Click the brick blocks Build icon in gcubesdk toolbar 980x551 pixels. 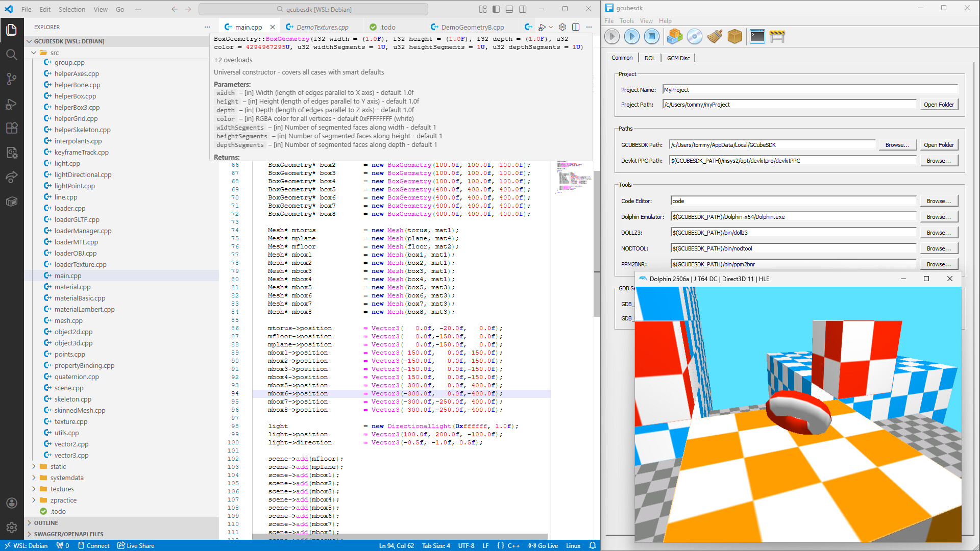click(674, 36)
